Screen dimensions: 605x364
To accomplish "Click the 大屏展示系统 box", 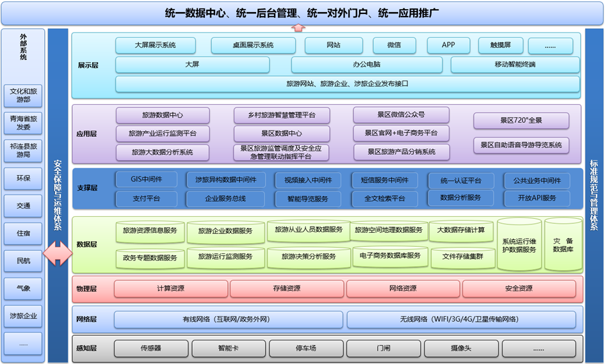I will point(156,45).
